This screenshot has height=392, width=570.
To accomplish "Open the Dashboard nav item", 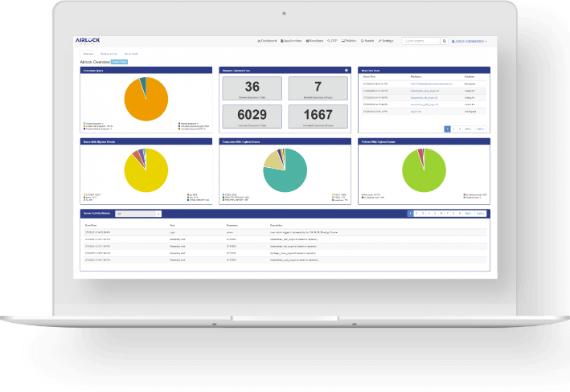I will click(x=267, y=41).
